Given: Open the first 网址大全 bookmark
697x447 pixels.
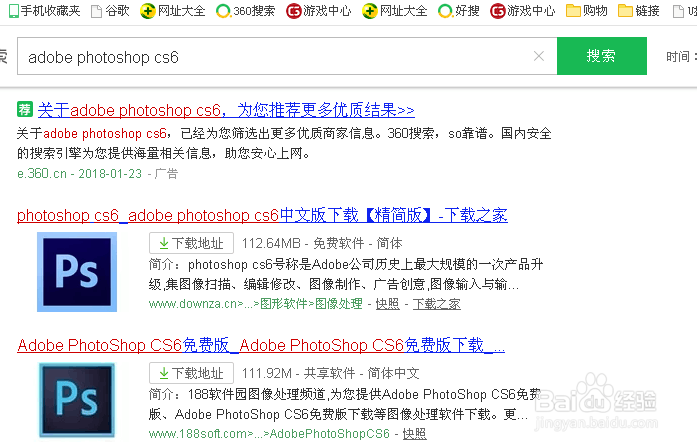Looking at the screenshot, I should (x=172, y=11).
